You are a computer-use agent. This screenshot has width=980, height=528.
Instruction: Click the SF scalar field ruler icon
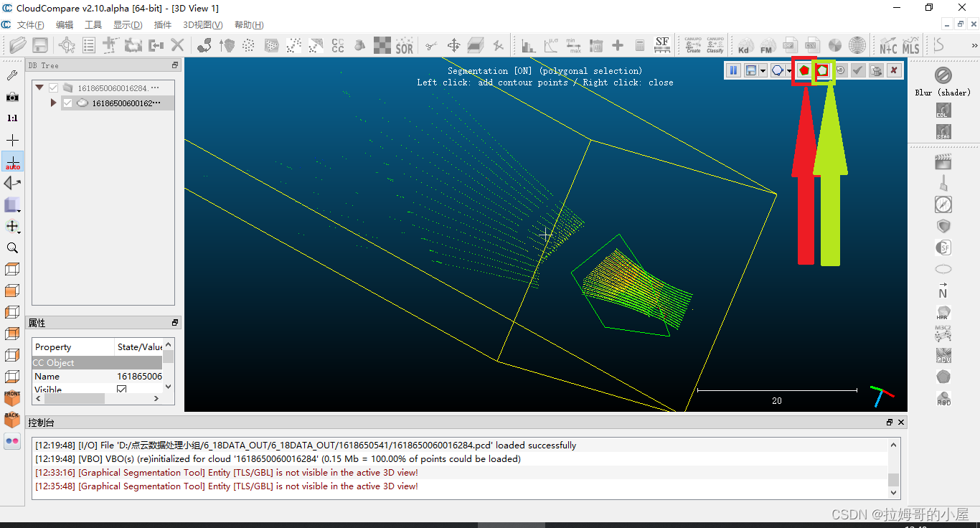pos(662,45)
